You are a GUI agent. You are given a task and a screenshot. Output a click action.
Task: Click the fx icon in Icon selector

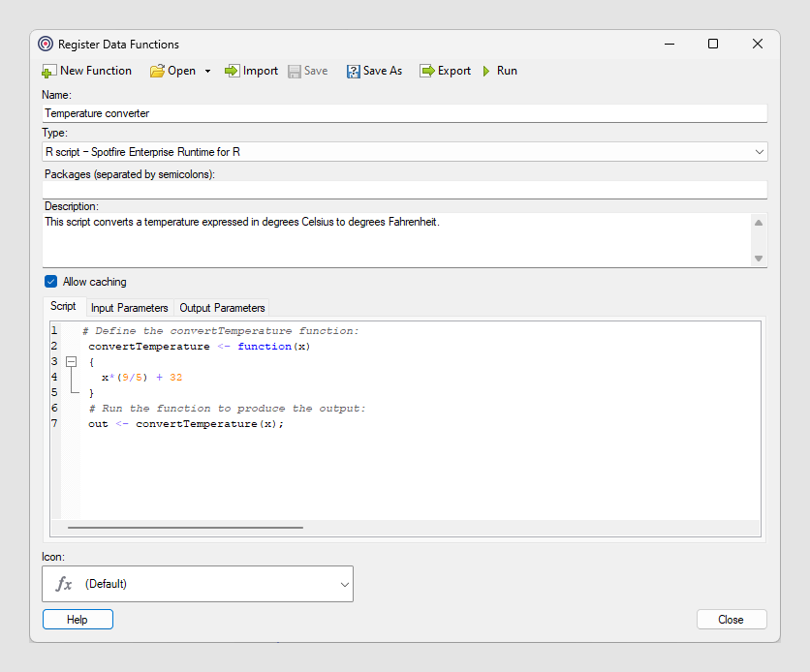64,584
